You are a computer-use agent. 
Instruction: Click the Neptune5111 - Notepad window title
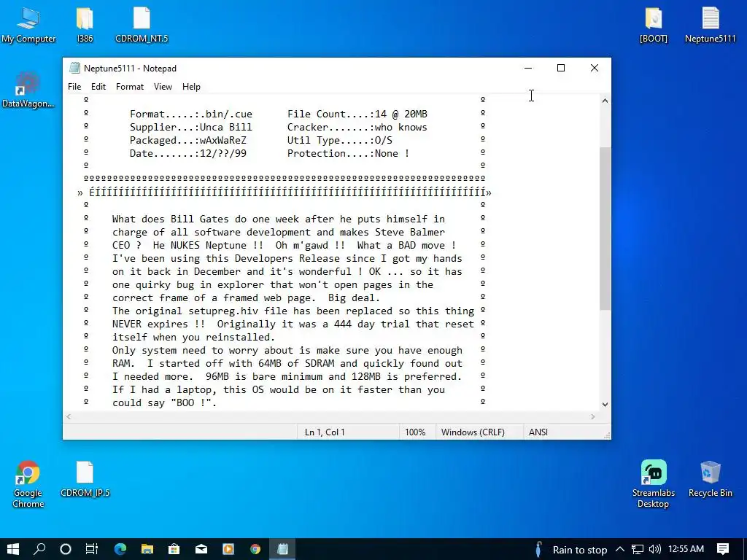point(130,68)
